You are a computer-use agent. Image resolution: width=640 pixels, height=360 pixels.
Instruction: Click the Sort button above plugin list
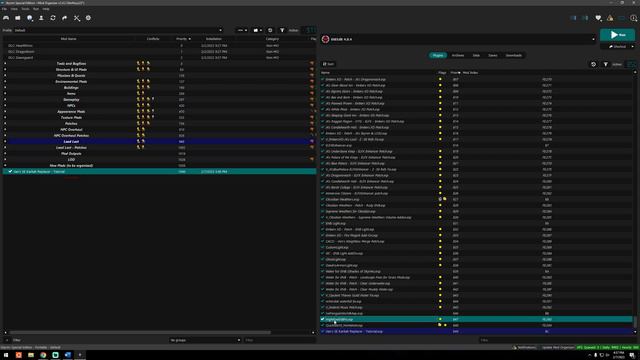click(x=329, y=64)
